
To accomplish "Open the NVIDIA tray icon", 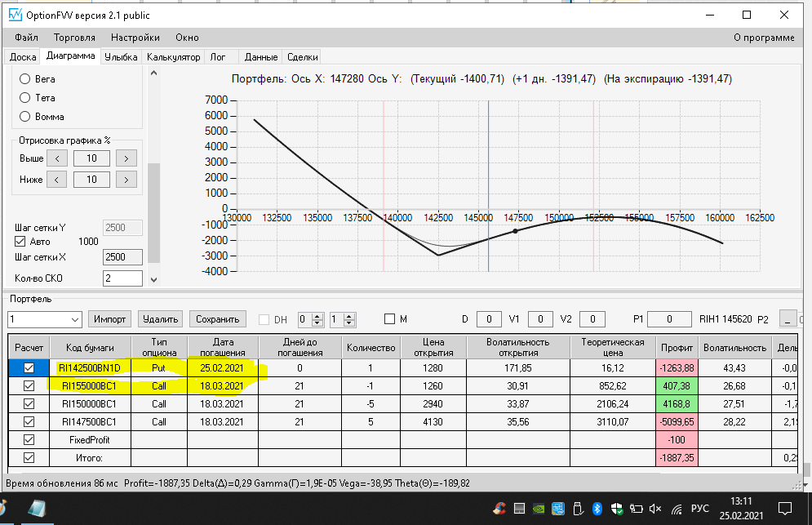I will coord(539,509).
